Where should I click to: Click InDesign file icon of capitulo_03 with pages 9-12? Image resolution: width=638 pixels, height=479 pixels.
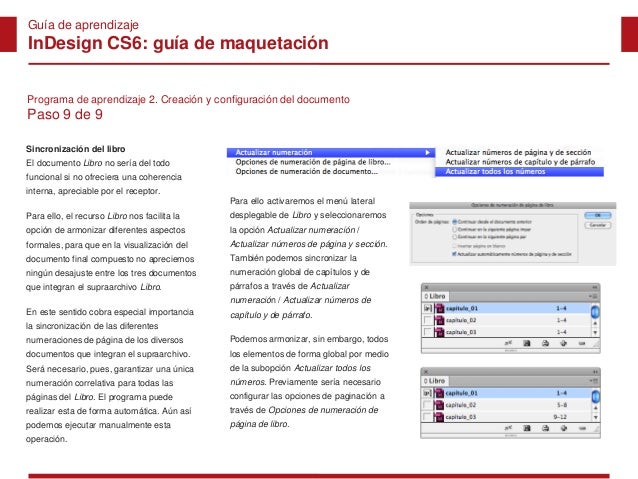pos(439,417)
